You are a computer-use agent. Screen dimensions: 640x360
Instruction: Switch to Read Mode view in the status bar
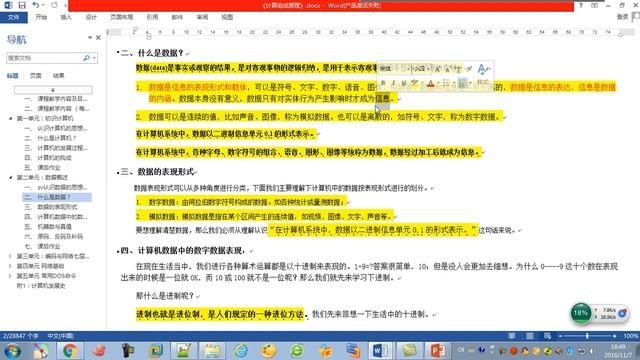point(511,336)
